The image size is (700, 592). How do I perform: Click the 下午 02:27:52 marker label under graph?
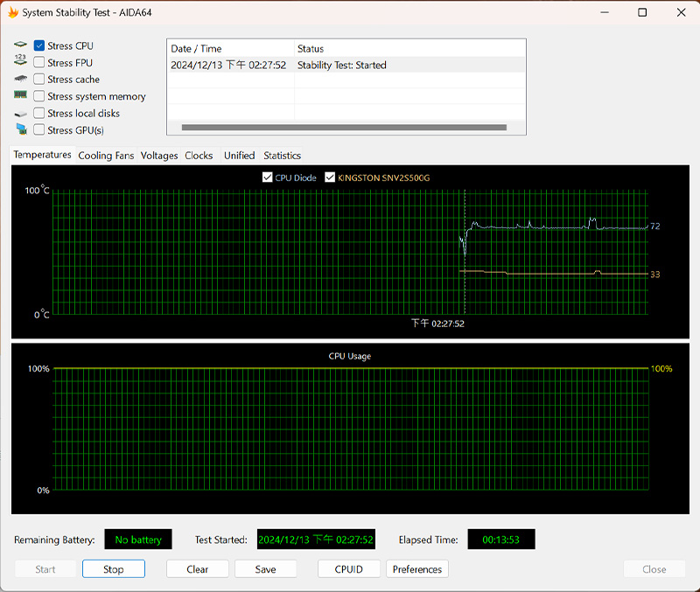pyautogui.click(x=437, y=324)
